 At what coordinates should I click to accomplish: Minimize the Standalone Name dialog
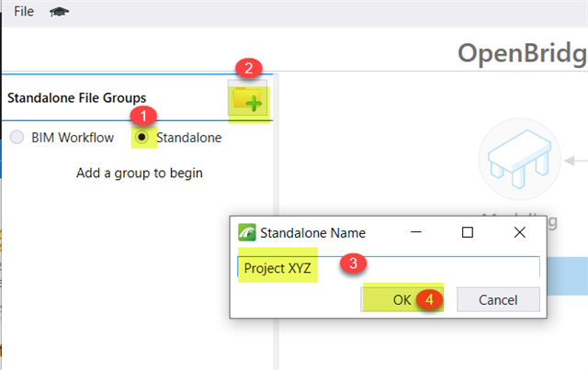[x=416, y=232]
